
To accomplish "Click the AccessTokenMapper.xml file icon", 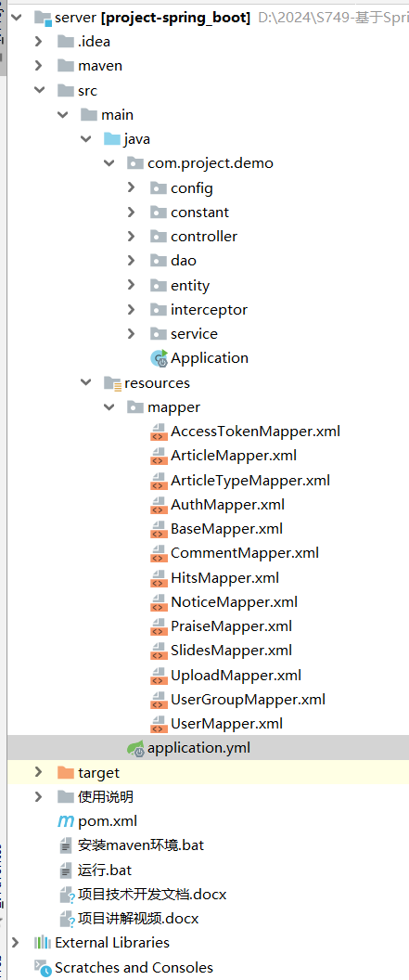I will point(160,432).
